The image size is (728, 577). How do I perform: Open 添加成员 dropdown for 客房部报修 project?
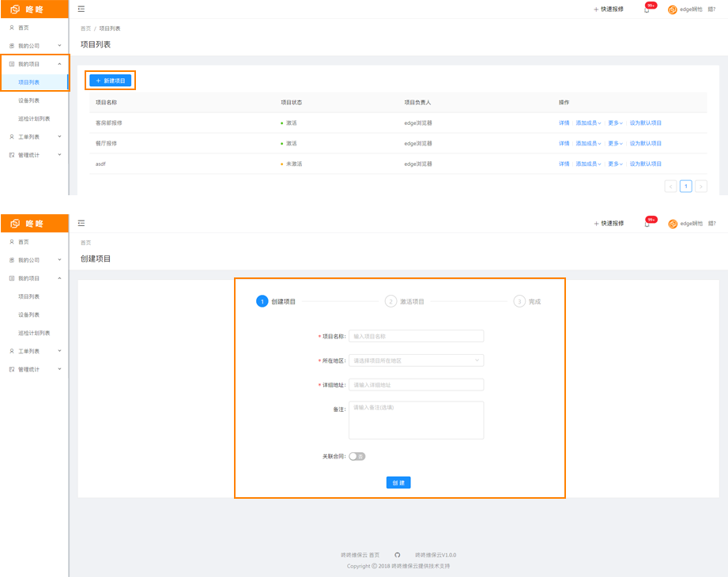tap(588, 123)
